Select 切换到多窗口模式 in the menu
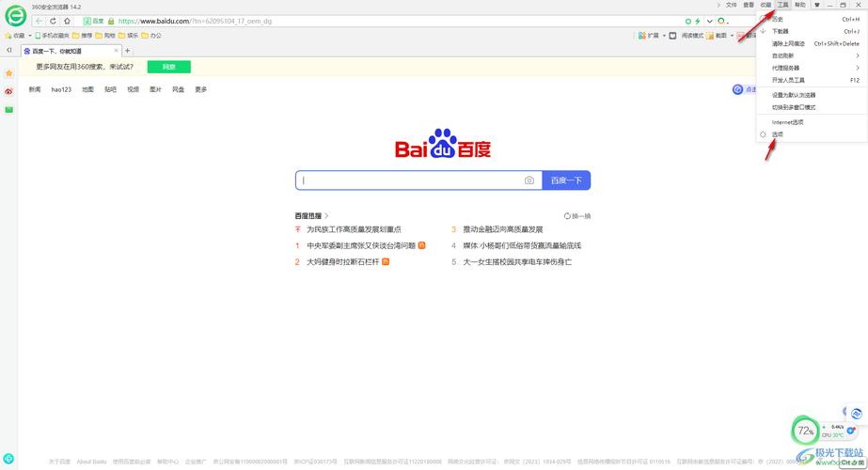This screenshot has width=868, height=470. (794, 107)
